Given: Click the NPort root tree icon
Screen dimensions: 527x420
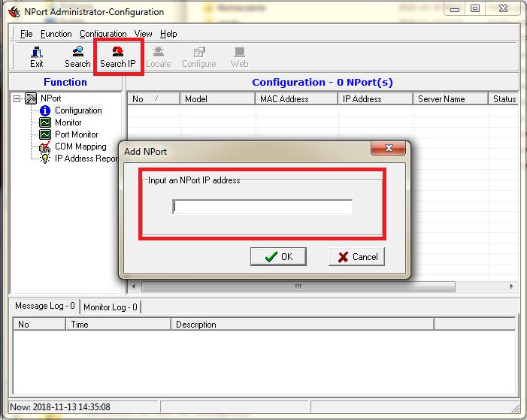Looking at the screenshot, I should (x=31, y=98).
